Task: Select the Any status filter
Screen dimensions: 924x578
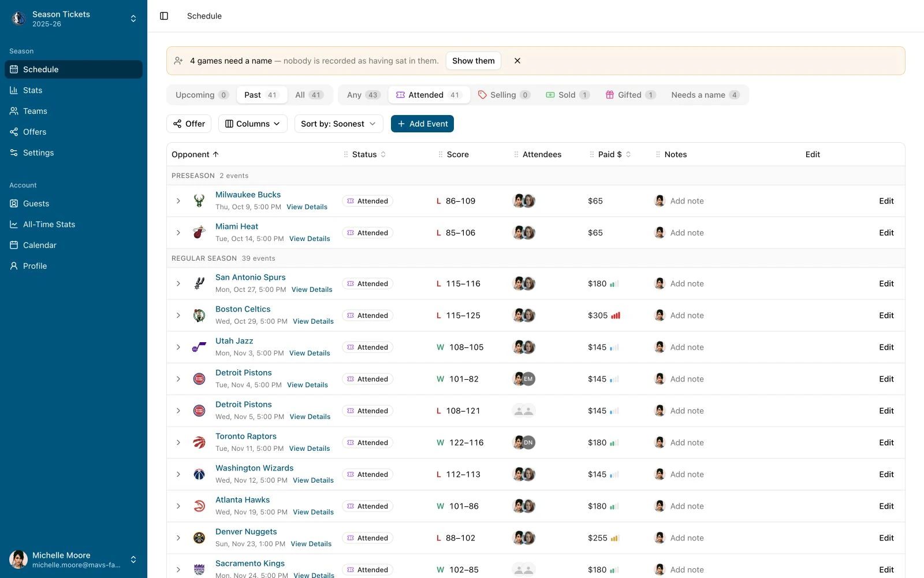Action: click(x=363, y=95)
